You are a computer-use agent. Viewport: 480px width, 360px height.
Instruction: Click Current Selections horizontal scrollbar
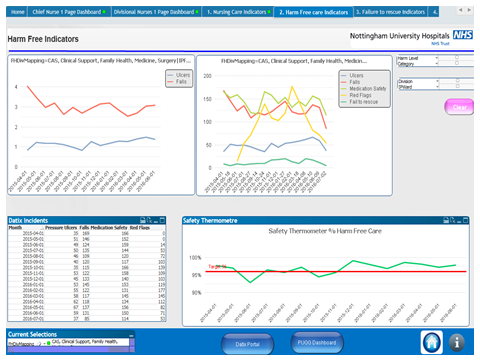pyautogui.click(x=67, y=349)
